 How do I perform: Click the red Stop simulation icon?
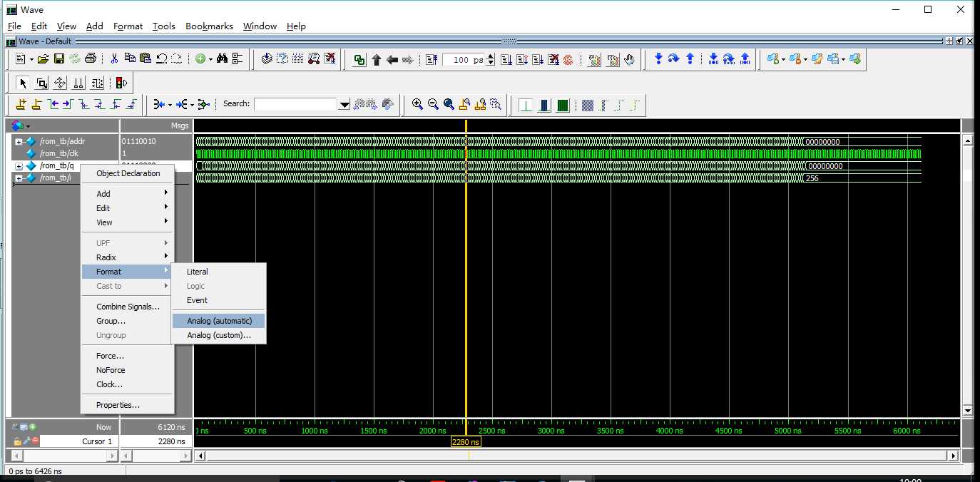tap(568, 60)
